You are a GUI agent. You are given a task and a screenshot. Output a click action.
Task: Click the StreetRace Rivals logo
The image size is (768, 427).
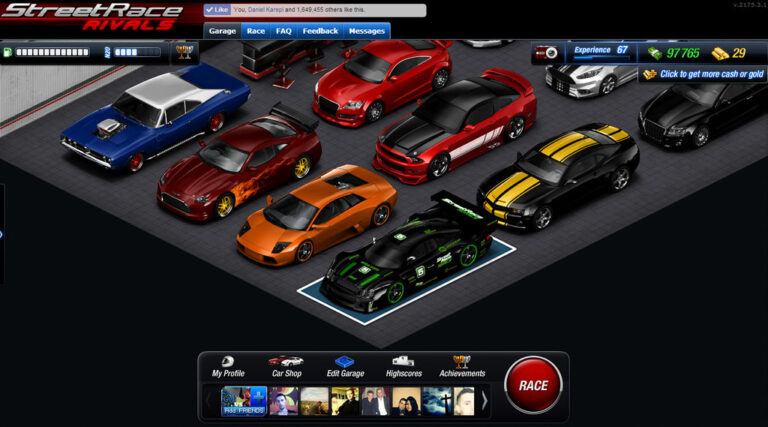93,17
